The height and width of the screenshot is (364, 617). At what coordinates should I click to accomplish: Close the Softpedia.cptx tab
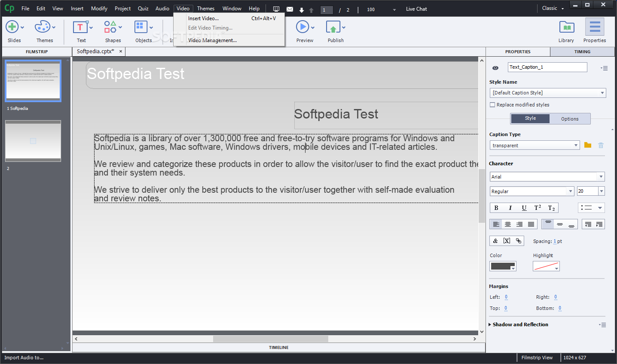[x=121, y=52]
